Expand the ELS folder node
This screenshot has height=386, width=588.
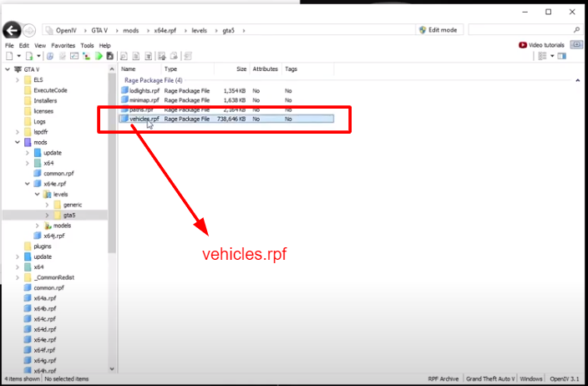18,80
